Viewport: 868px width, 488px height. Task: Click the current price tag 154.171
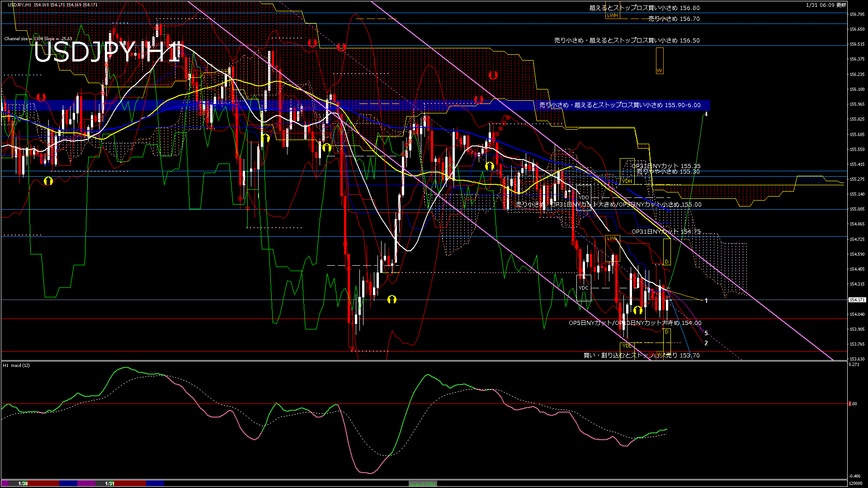[x=857, y=300]
